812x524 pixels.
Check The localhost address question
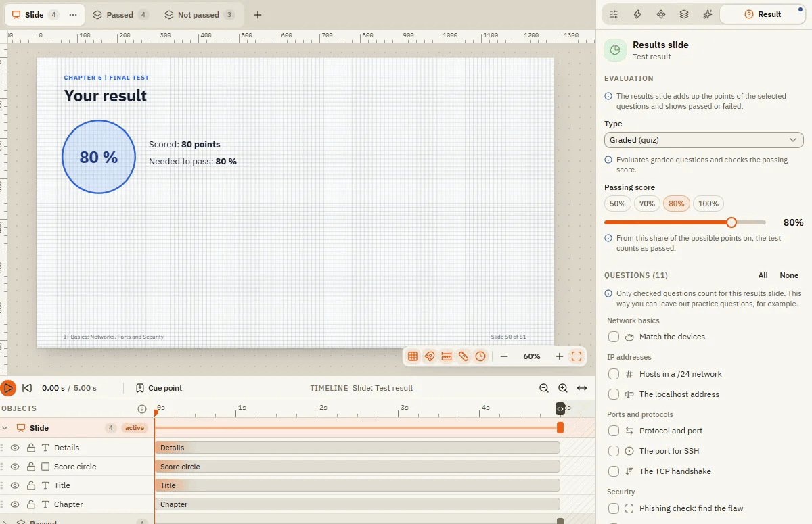pyautogui.click(x=614, y=394)
